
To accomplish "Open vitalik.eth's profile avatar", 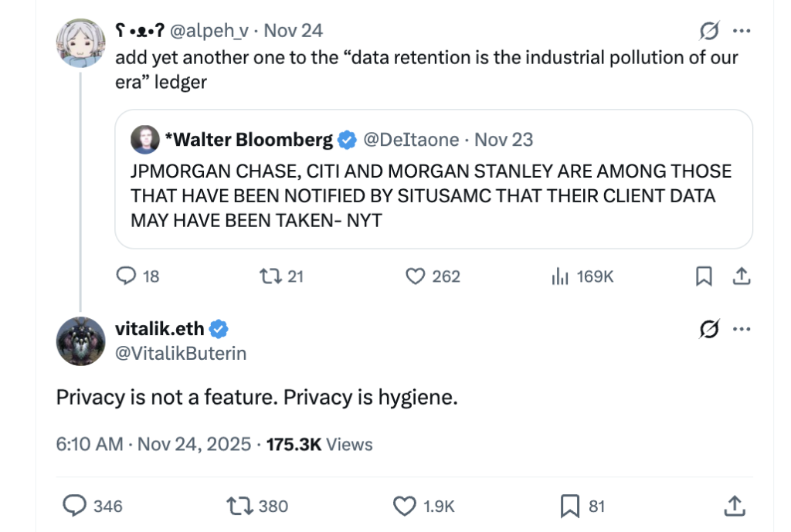I will click(80, 341).
